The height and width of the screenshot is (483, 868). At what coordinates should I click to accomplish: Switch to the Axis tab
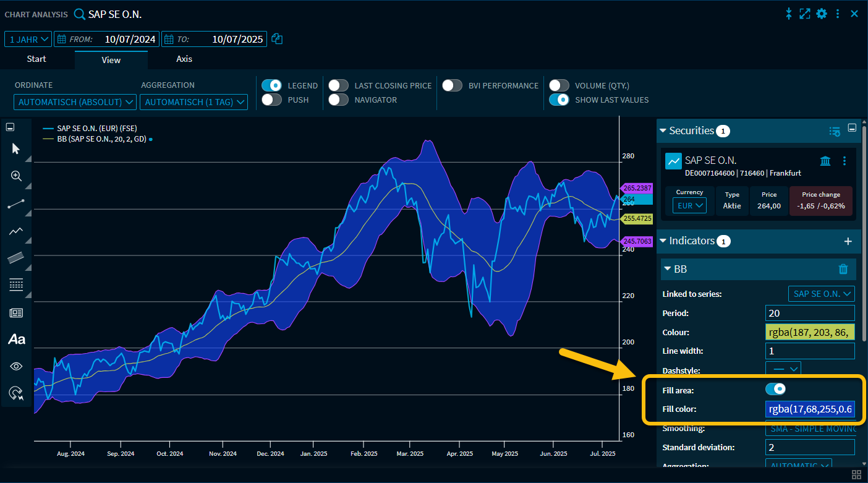click(184, 59)
